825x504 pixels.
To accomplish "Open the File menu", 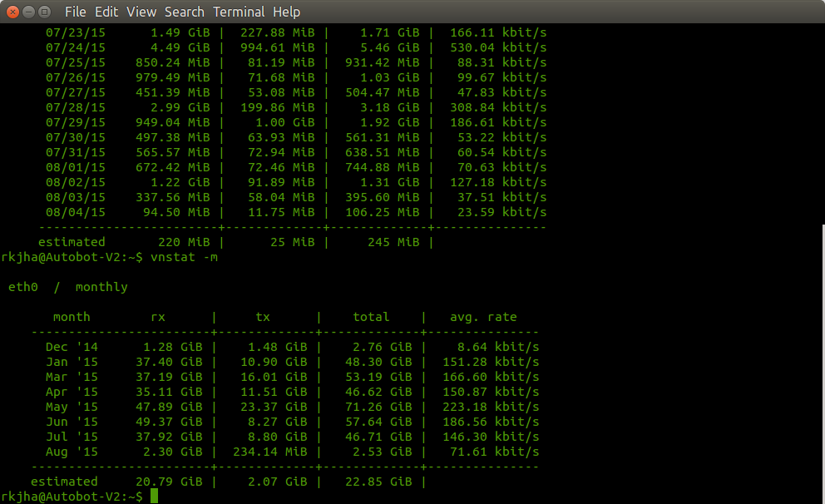I will (x=75, y=12).
